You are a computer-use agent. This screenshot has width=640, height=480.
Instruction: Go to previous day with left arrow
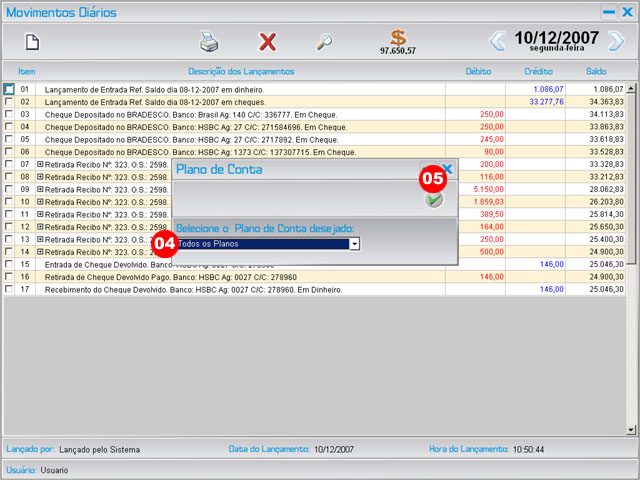coord(497,41)
